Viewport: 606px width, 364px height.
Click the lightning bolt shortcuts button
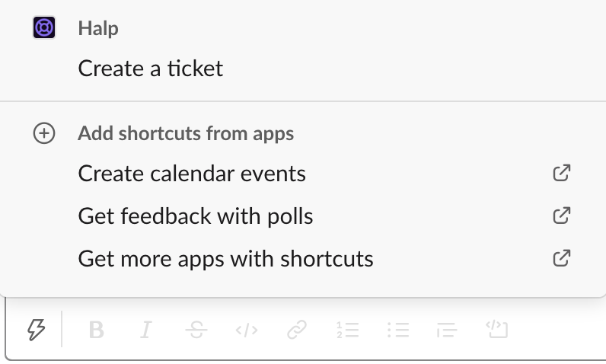[36, 330]
